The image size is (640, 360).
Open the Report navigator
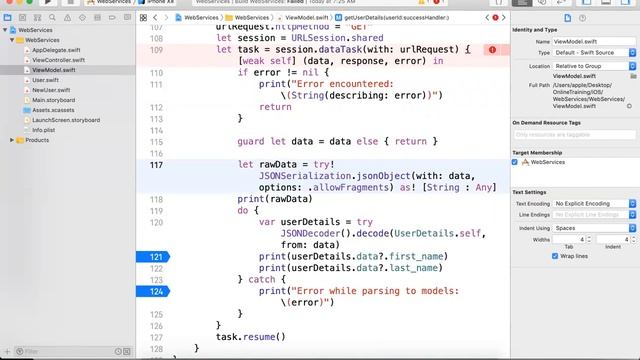(x=127, y=18)
